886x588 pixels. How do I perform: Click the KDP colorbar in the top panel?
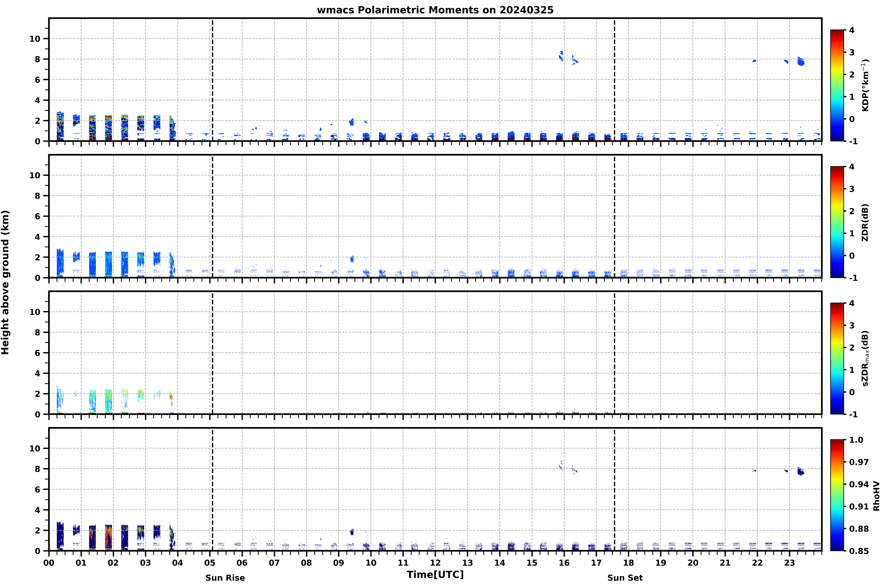click(x=837, y=85)
